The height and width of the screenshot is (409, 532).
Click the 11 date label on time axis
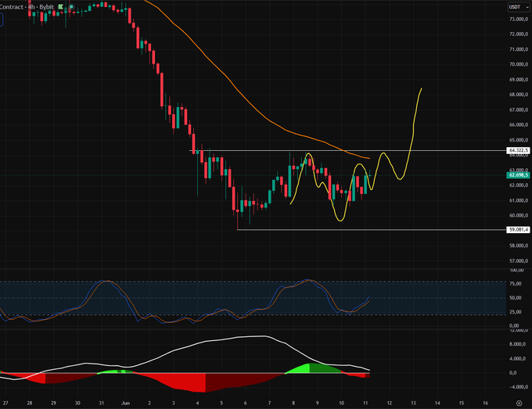[365, 403]
